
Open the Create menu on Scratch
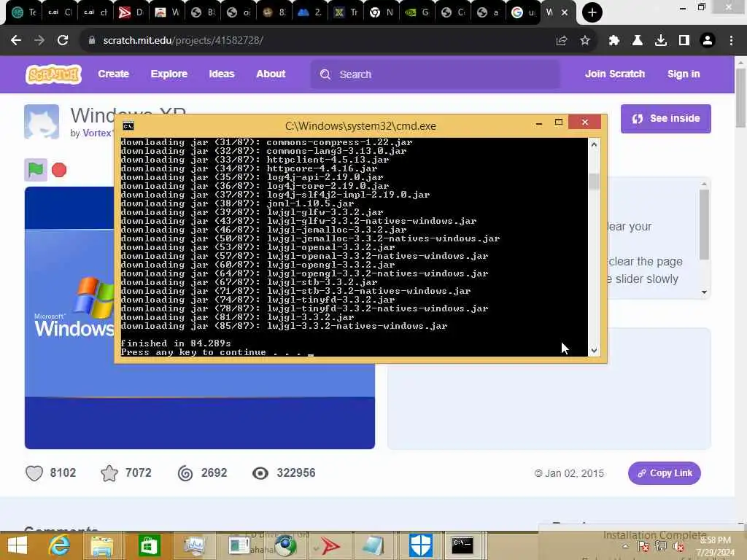[x=113, y=74]
